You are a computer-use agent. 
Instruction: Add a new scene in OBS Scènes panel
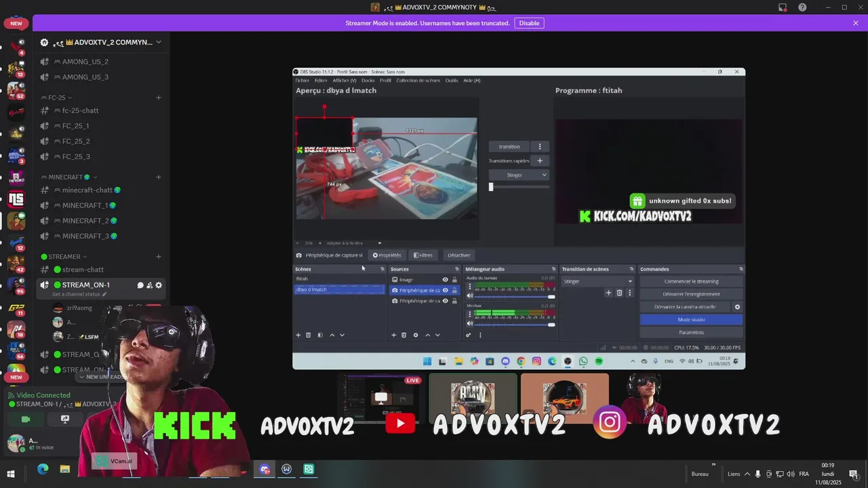[x=298, y=335]
